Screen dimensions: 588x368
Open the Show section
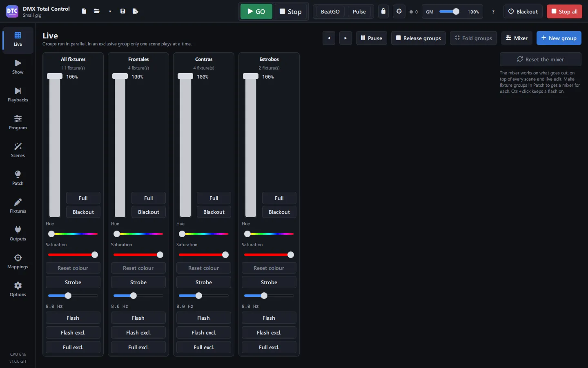[18, 67]
